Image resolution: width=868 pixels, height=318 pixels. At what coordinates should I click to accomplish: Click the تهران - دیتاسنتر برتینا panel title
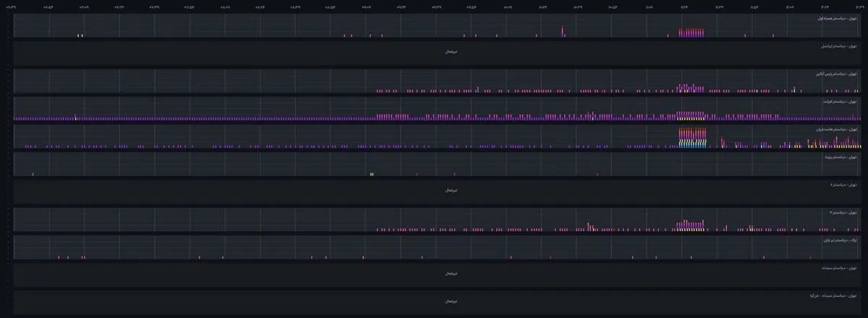click(x=840, y=156)
